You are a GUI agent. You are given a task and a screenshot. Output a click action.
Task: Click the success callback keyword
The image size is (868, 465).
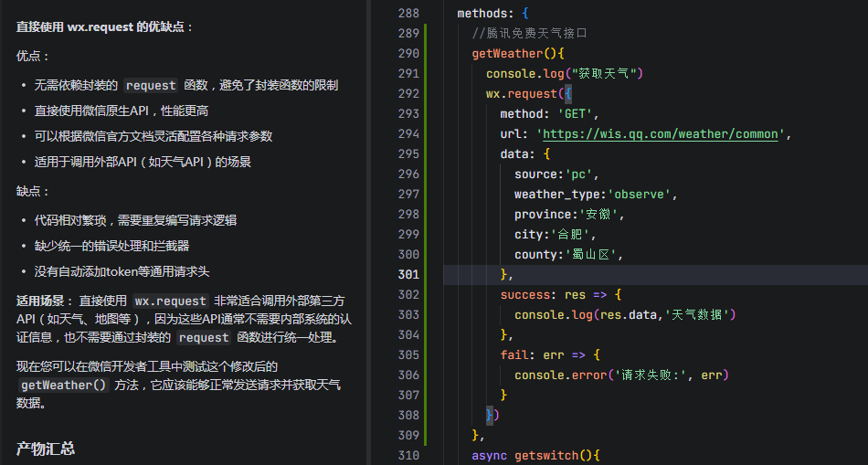[525, 295]
